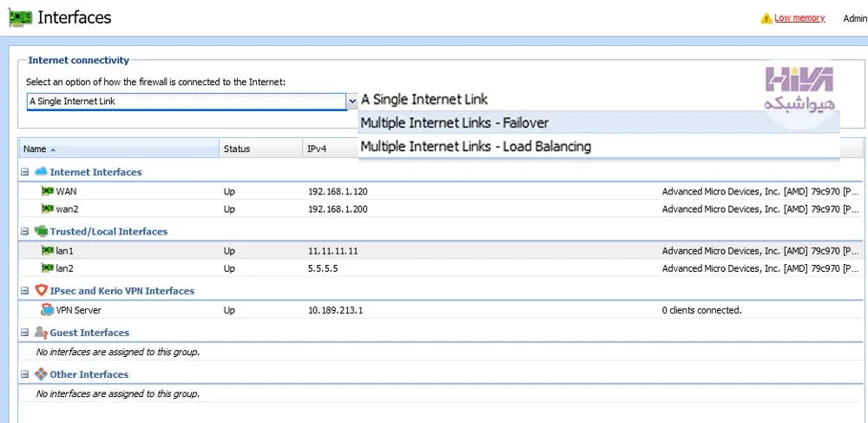Click IP address 5.5.5.5
This screenshot has width=868, height=423.
click(x=323, y=268)
